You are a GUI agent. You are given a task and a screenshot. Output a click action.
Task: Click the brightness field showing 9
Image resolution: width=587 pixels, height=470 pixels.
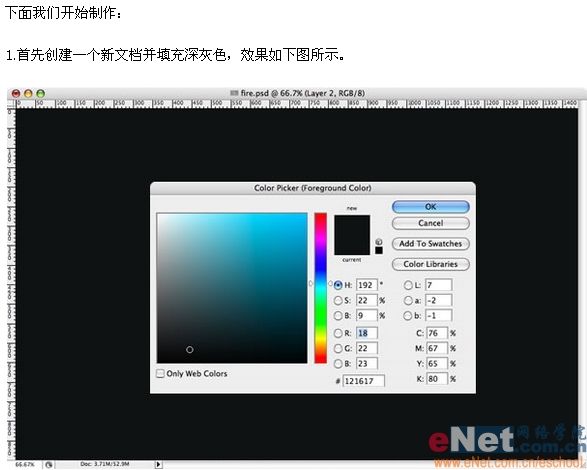(x=367, y=316)
